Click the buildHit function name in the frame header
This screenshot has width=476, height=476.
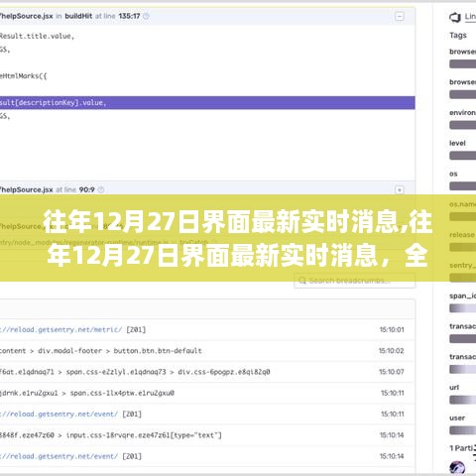point(78,16)
